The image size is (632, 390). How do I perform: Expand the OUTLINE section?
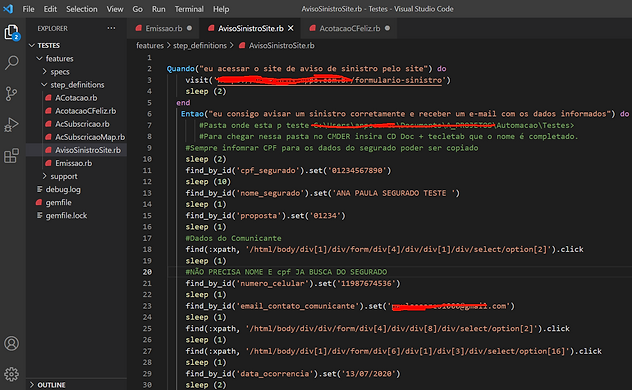[x=32, y=385]
